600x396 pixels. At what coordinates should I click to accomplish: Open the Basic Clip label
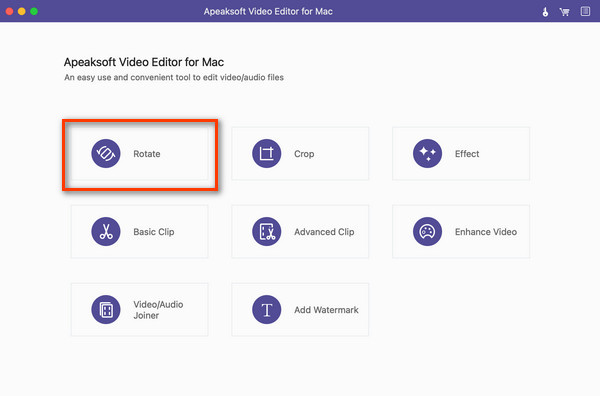coord(154,232)
